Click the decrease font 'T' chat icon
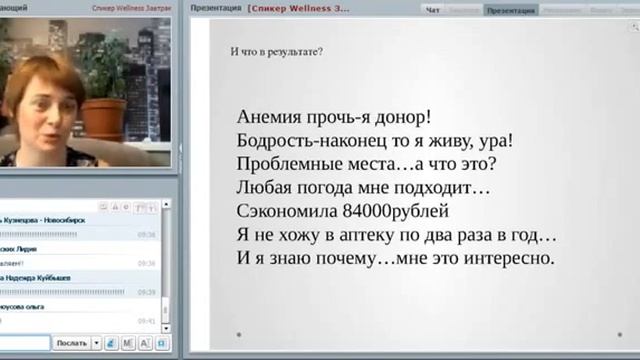This screenshot has height=360, width=640. click(151, 208)
